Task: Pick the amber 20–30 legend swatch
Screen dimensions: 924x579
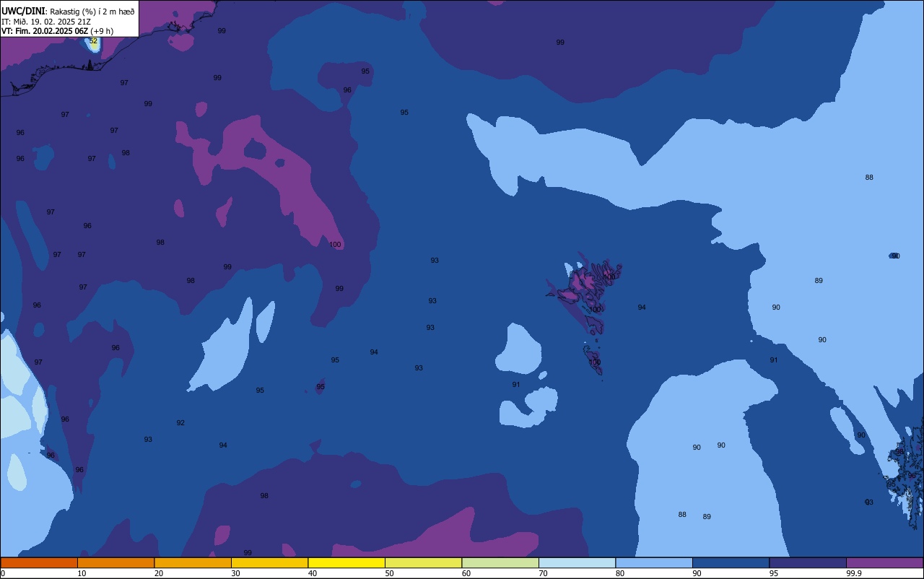Action: point(193,562)
